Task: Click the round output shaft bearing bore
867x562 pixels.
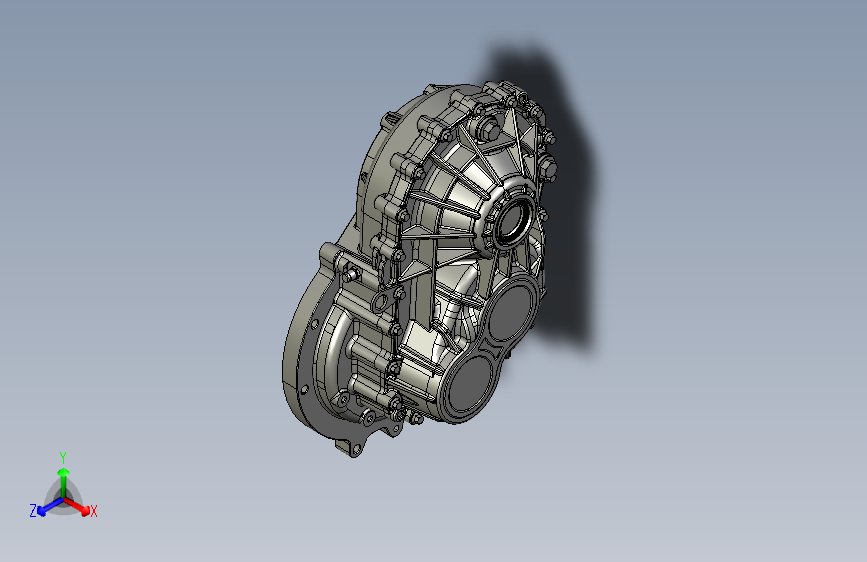Action: pyautogui.click(x=514, y=221)
